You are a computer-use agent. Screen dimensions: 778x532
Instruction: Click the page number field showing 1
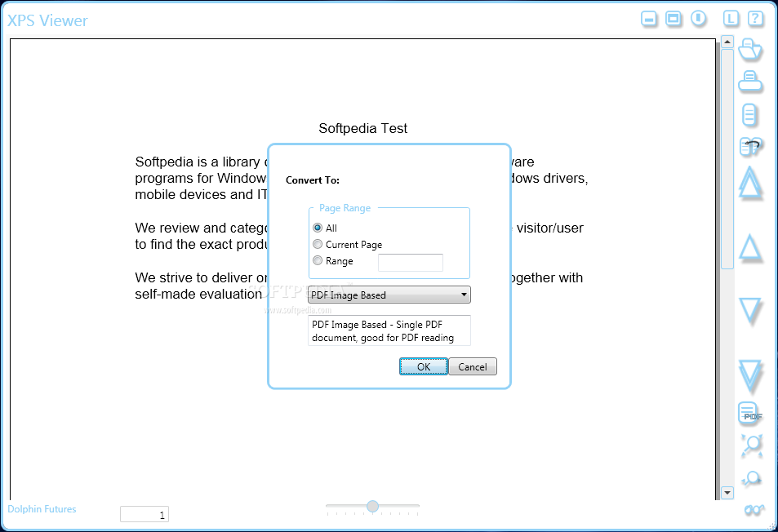point(144,514)
